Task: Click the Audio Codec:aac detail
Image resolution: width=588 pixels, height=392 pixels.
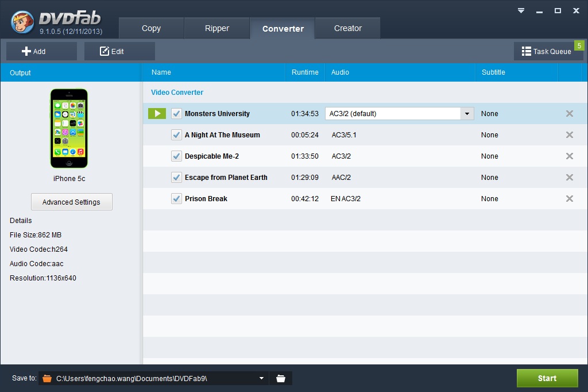Action: [x=36, y=264]
